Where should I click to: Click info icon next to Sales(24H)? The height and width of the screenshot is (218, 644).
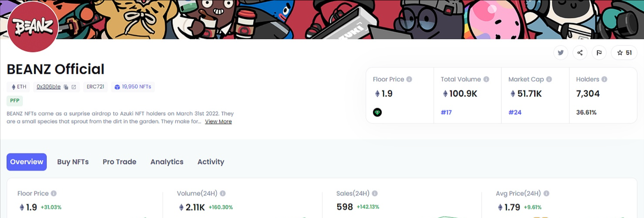(x=375, y=193)
